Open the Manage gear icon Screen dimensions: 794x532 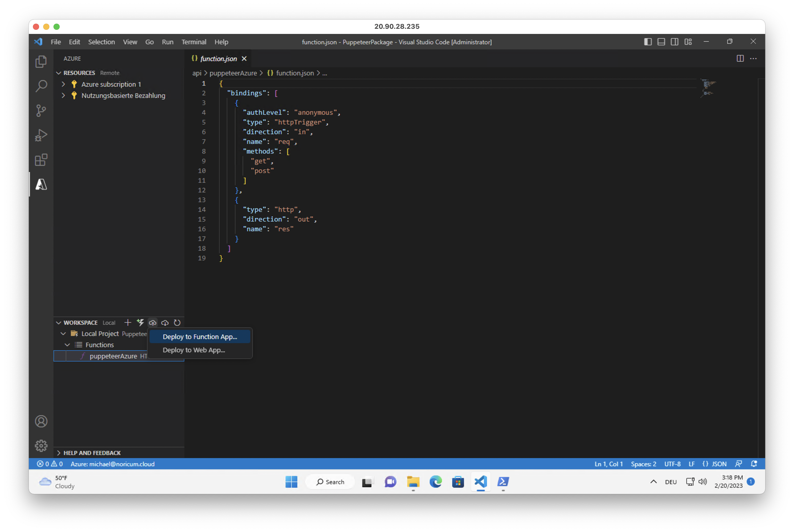coord(41,445)
